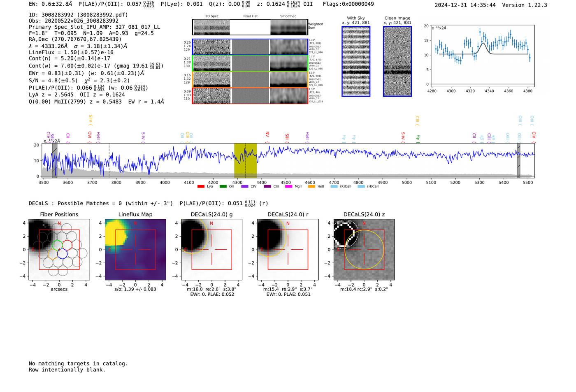The height and width of the screenshot is (392, 576).
Task: Click the Obs: 20200522v026 line
Action: pos(74,21)
